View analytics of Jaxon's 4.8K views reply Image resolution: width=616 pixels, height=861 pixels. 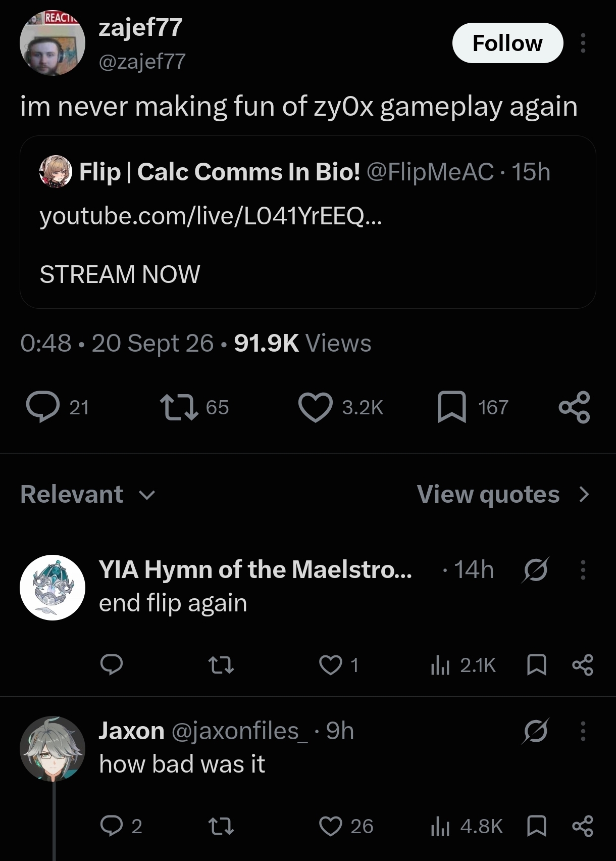(467, 827)
